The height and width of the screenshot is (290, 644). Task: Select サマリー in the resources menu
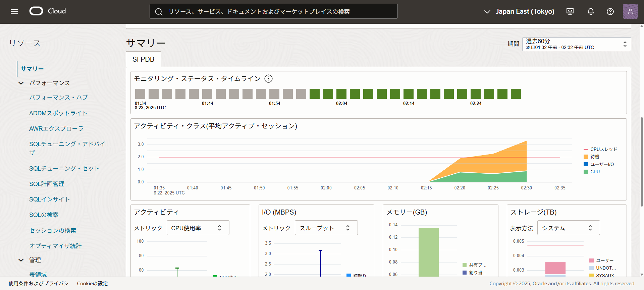pos(32,69)
